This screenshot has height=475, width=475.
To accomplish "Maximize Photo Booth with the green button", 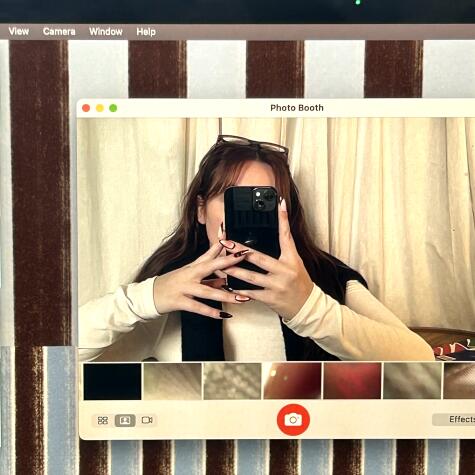I will [x=113, y=108].
